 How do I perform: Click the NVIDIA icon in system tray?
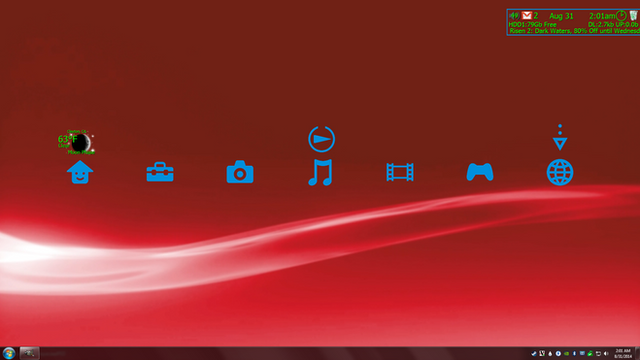pyautogui.click(x=566, y=353)
